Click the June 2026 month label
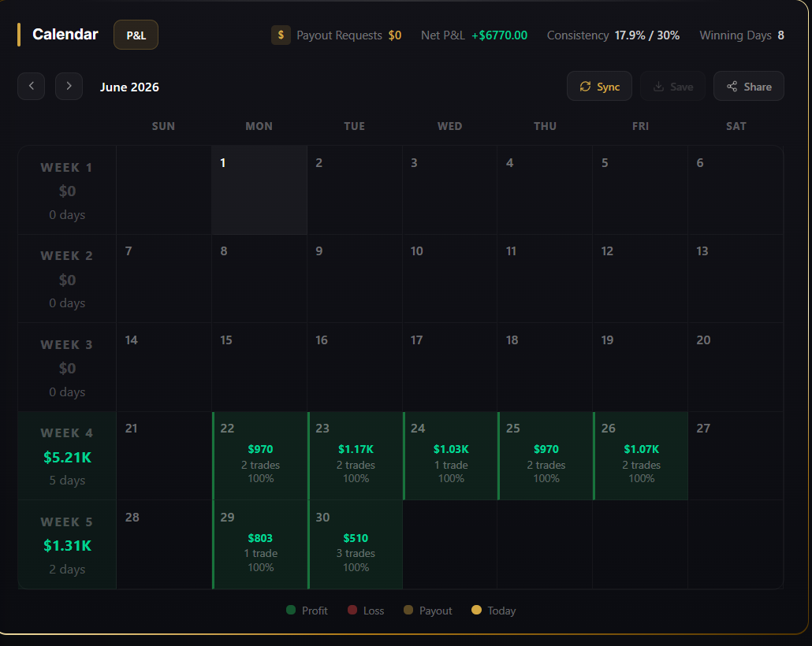This screenshot has height=646, width=812. [x=129, y=87]
